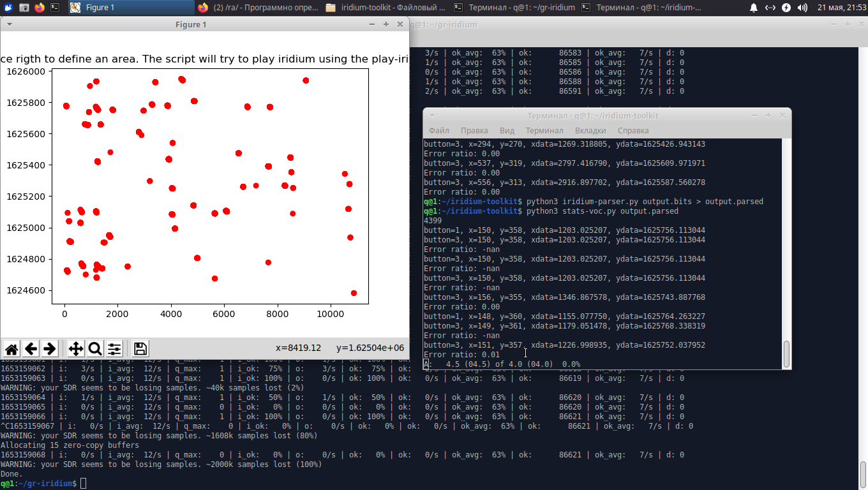This screenshot has width=868, height=490.
Task: Open the Вкладки menu in terminal
Action: (590, 131)
